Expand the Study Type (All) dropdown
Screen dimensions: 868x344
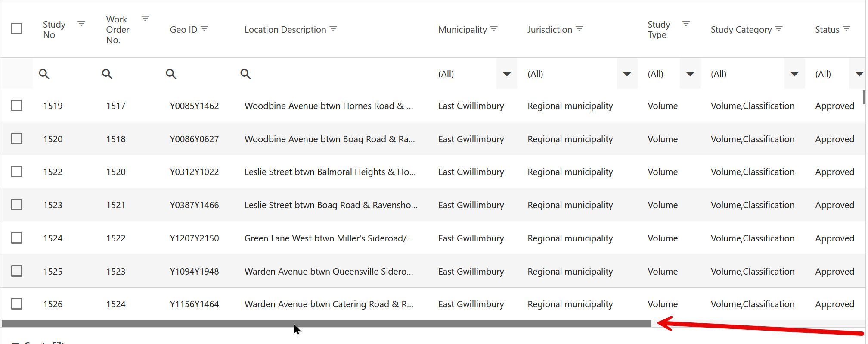pos(690,74)
